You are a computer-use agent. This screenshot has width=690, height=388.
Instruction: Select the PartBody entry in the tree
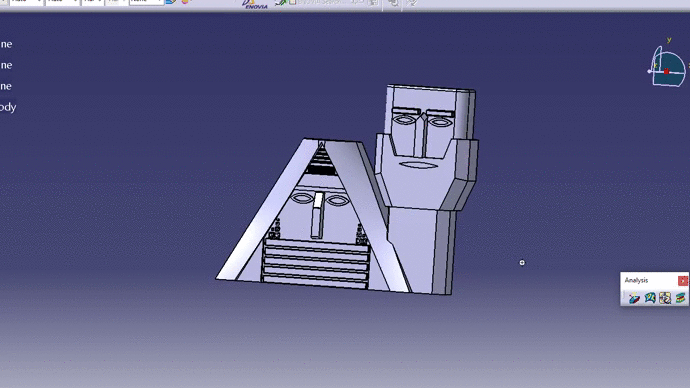8,107
